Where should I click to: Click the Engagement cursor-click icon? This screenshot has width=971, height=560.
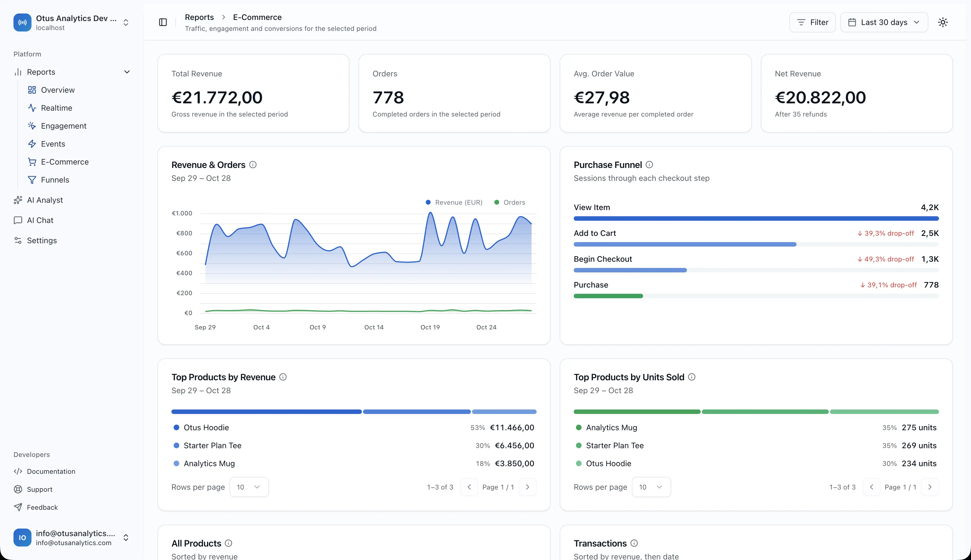[x=32, y=126]
